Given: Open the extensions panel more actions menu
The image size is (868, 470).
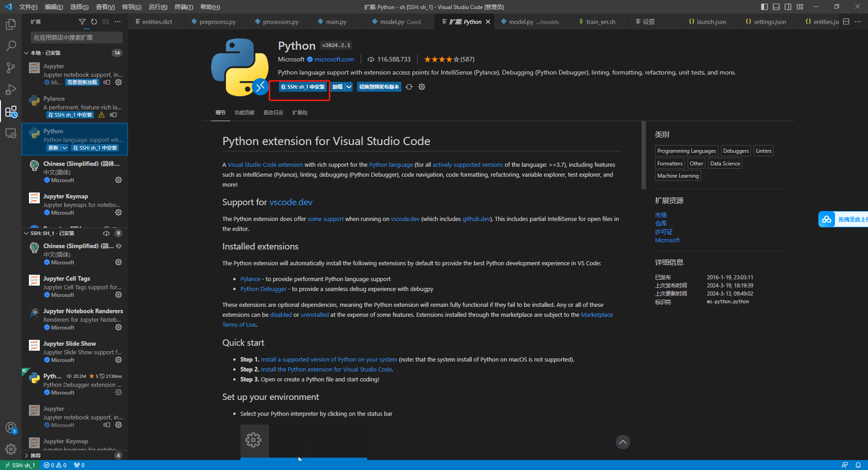Looking at the screenshot, I should click(118, 22).
